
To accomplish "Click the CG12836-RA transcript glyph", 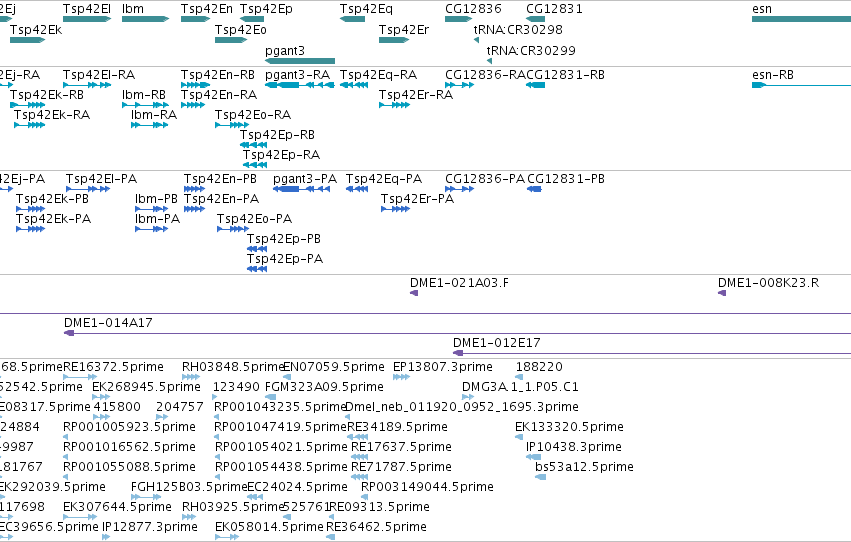I will [x=459, y=85].
